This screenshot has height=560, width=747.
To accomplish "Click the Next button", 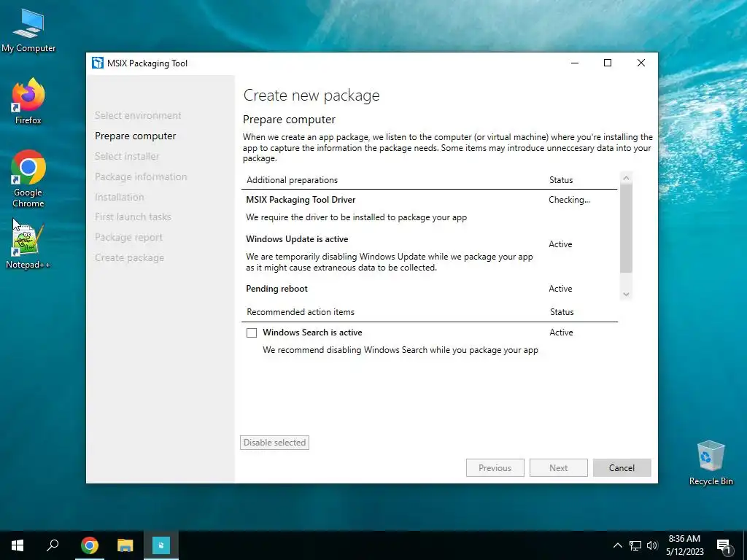I will [558, 467].
